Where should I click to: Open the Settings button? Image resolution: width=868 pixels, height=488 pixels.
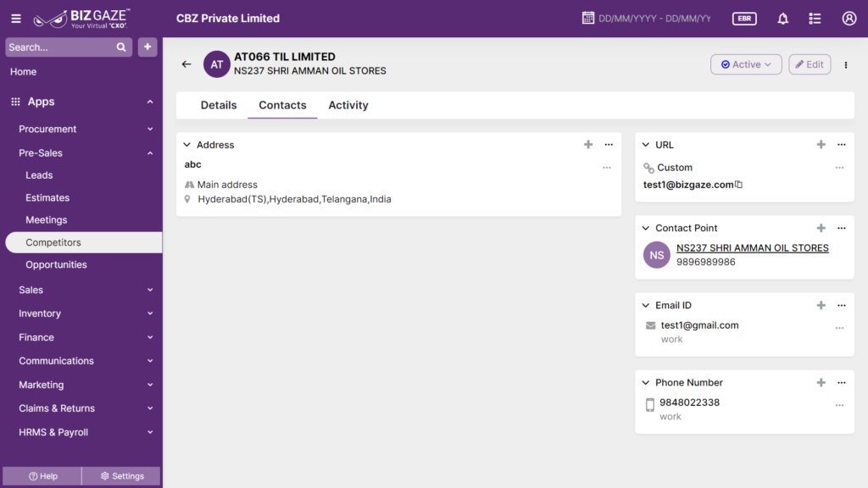pos(122,476)
